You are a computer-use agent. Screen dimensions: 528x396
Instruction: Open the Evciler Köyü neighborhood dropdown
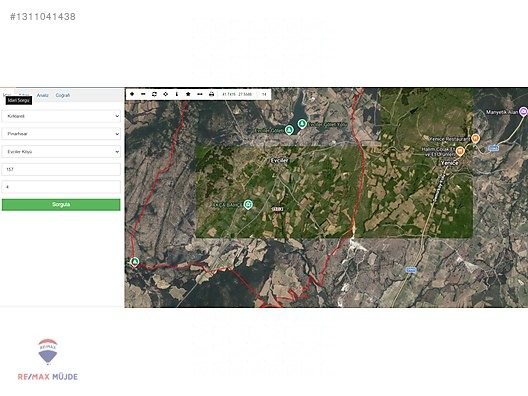click(x=61, y=152)
